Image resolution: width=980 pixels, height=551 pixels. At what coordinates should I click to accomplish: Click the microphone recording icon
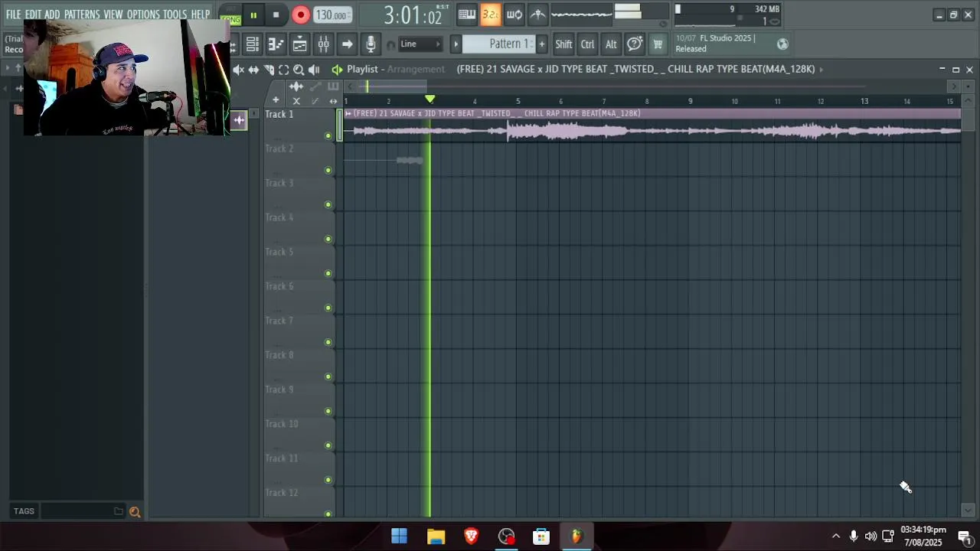pyautogui.click(x=371, y=44)
